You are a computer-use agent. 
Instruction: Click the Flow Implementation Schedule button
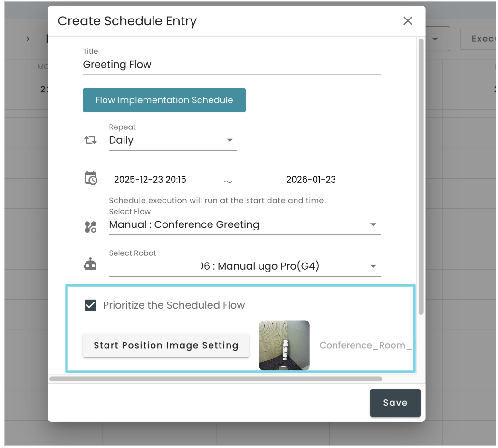click(x=164, y=100)
